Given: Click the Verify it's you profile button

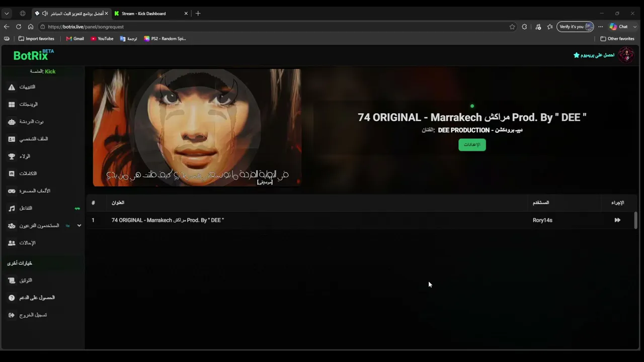Looking at the screenshot, I should pyautogui.click(x=575, y=27).
